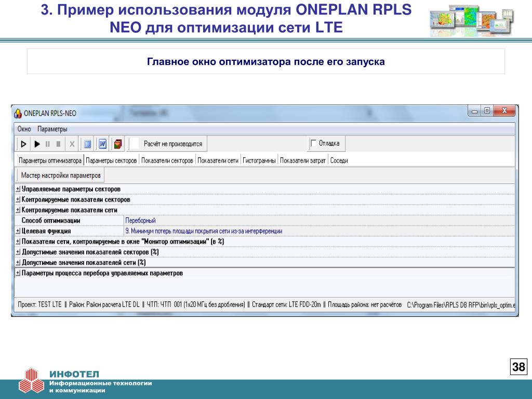Enable the Отладка checkbox
This screenshot has height=399, width=532.
(313, 143)
